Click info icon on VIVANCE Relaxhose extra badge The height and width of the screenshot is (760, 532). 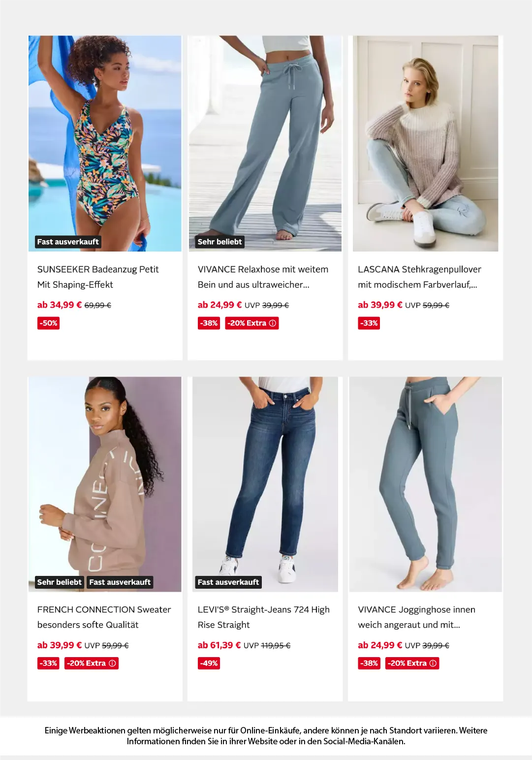[272, 323]
